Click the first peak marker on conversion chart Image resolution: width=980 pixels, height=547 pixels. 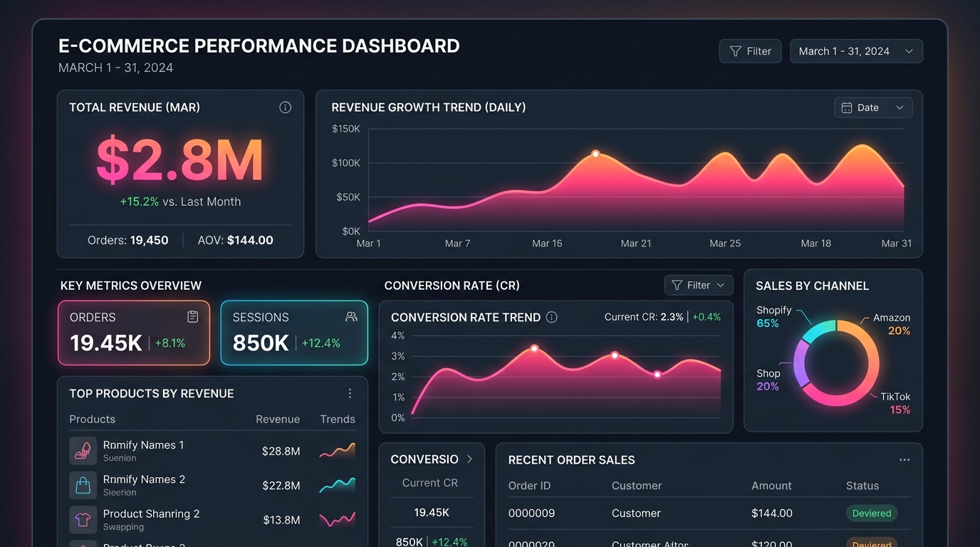(534, 348)
